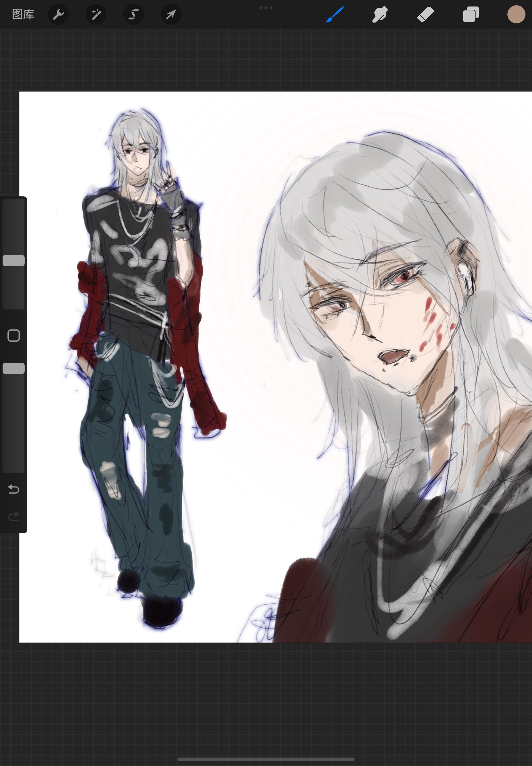Redo the undone stroke
The height and width of the screenshot is (766, 532).
(x=14, y=516)
